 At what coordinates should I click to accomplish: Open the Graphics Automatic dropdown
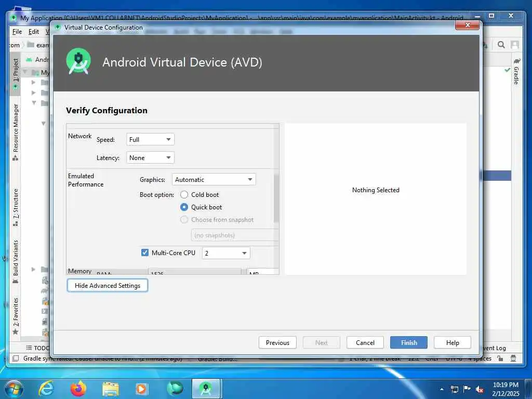coord(214,179)
